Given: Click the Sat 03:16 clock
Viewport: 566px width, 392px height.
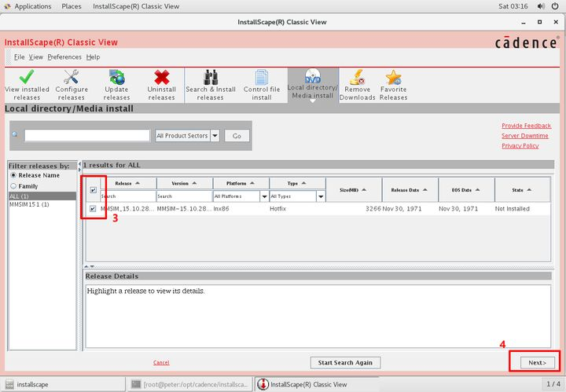Looking at the screenshot, I should click(x=513, y=6).
